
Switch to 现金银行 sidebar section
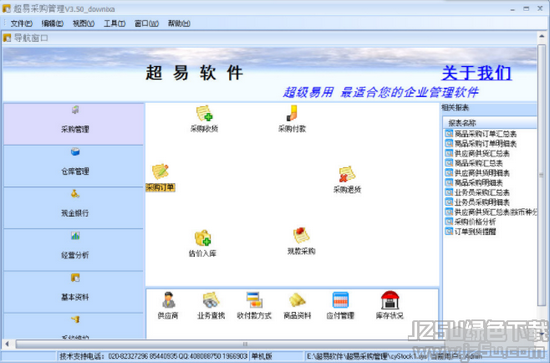point(74,208)
